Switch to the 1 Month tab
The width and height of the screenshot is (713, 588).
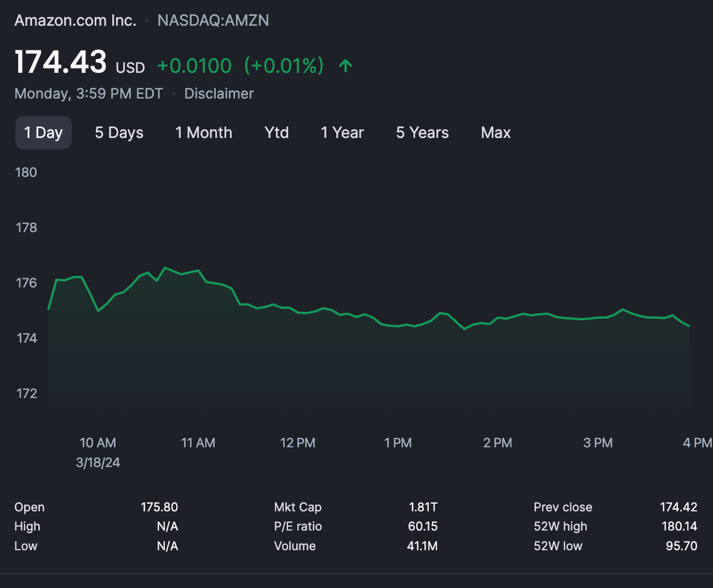tap(204, 132)
